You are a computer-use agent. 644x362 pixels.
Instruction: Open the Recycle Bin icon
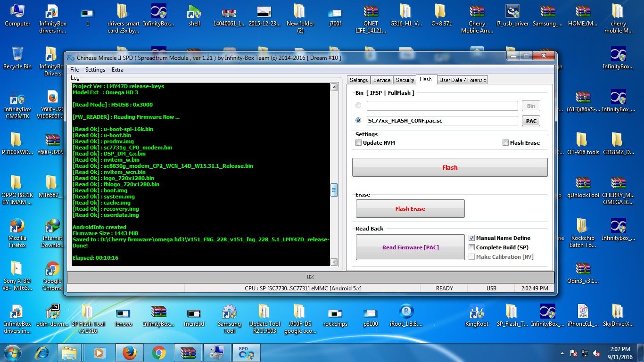(17, 55)
